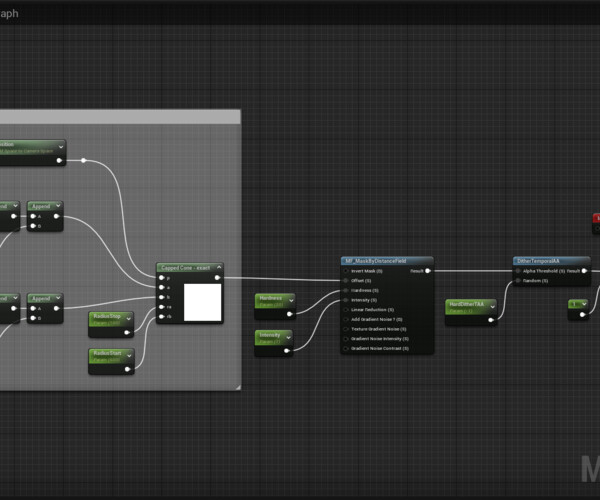The width and height of the screenshot is (600, 500).
Task: Select the Texture Gradient Noise pin
Action: click(x=346, y=329)
